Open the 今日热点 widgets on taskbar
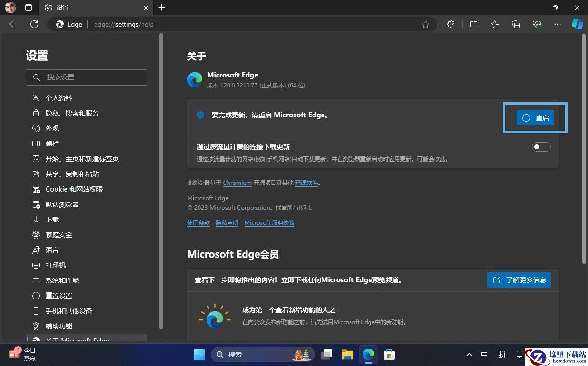Image resolution: width=588 pixels, height=366 pixels. (x=23, y=354)
